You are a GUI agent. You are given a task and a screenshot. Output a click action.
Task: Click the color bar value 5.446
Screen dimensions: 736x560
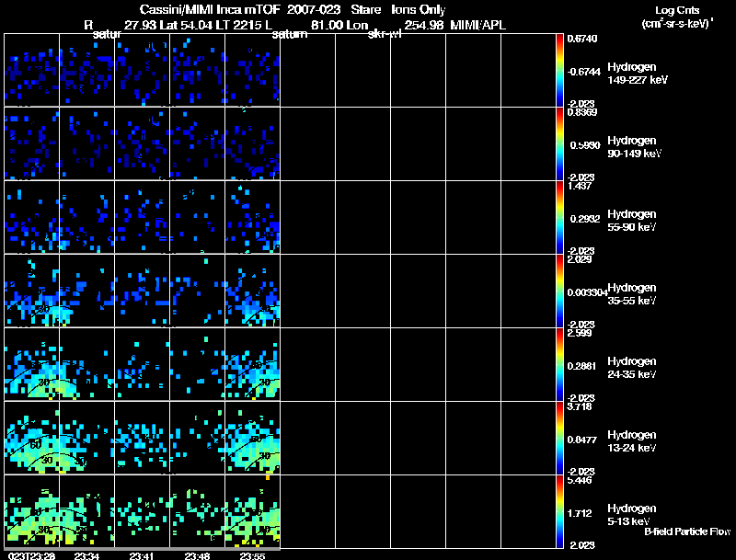point(580,480)
